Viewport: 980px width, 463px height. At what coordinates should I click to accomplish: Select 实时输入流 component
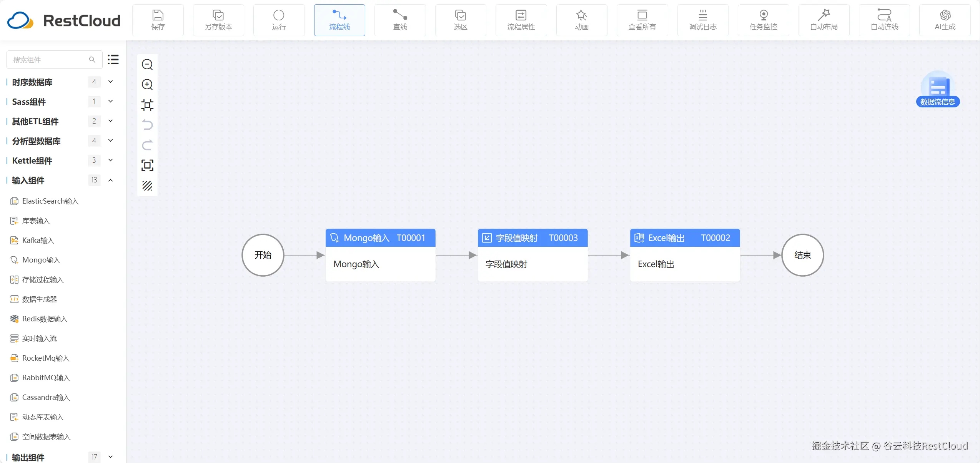pos(34,338)
